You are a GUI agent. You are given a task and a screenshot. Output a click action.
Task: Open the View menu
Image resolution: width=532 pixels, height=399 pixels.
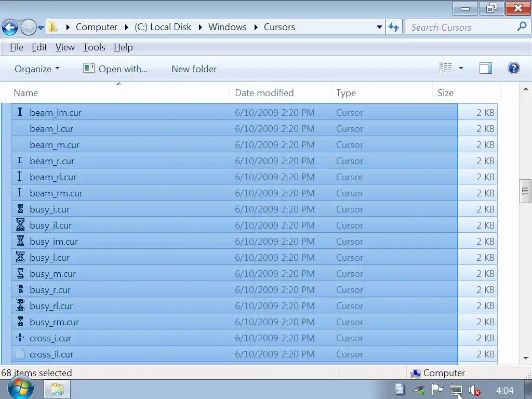[x=65, y=47]
